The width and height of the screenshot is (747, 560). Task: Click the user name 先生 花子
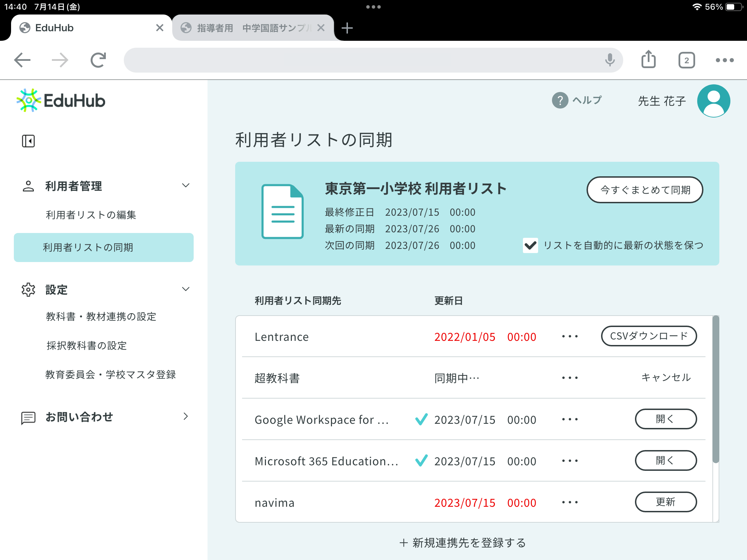[x=662, y=101]
